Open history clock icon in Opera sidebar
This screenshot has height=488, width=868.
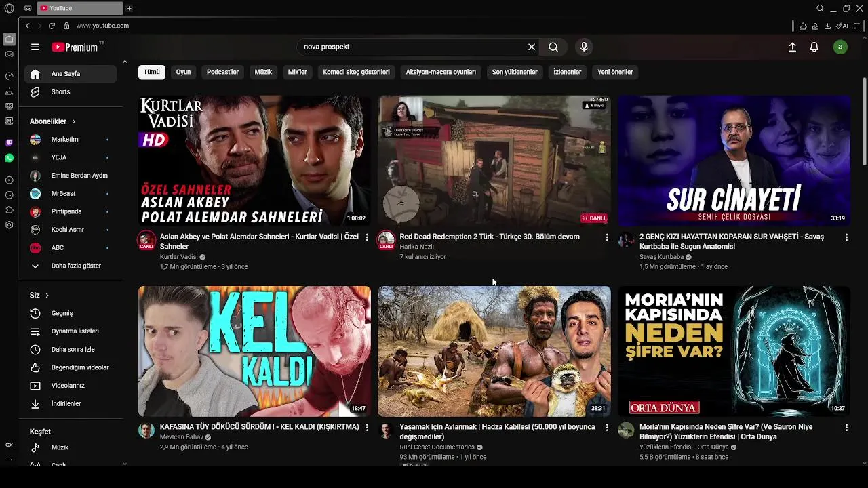click(9, 195)
